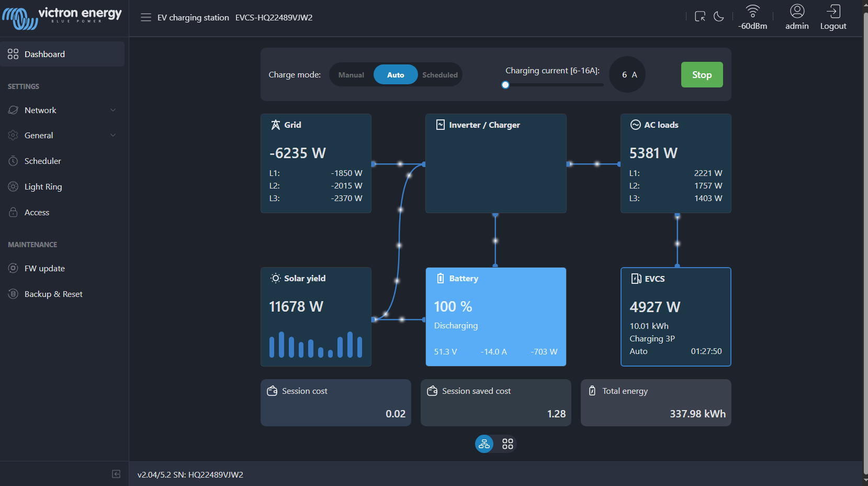The width and height of the screenshot is (868, 486).
Task: Switch to dark/light mode moon icon
Action: click(x=719, y=17)
